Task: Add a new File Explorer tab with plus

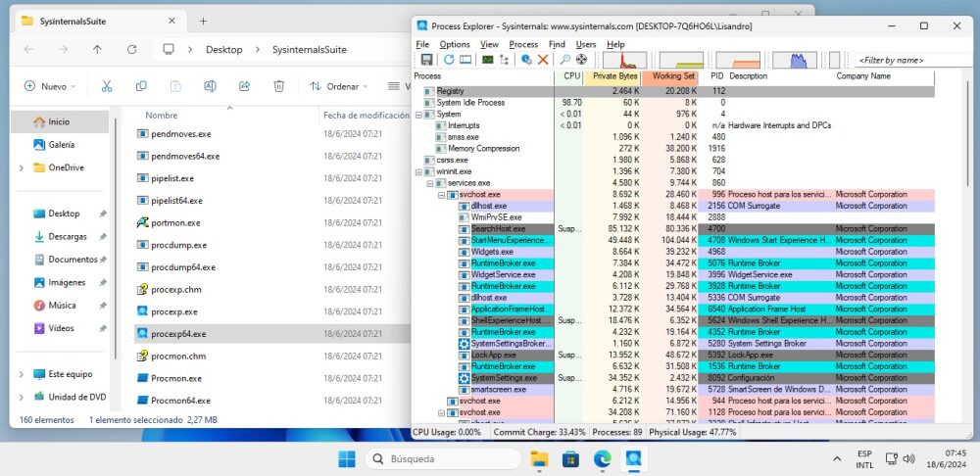Action: click(x=203, y=21)
